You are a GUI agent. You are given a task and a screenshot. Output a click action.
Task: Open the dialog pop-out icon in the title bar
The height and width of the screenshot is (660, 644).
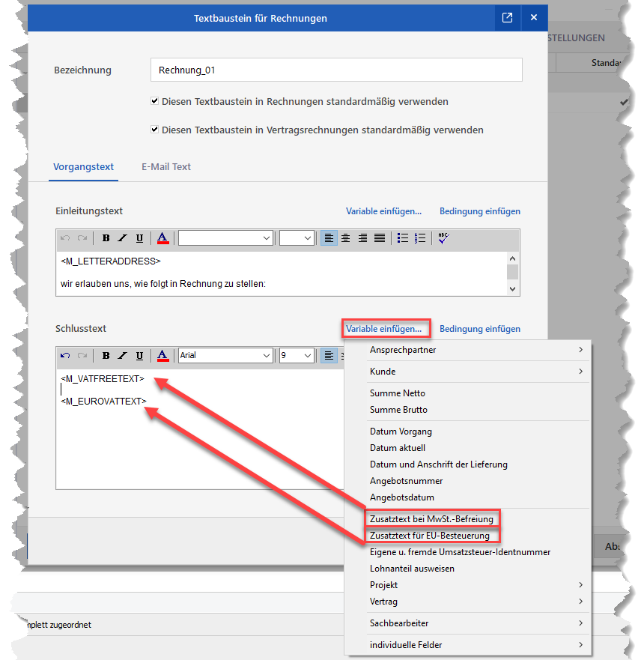pos(507,18)
